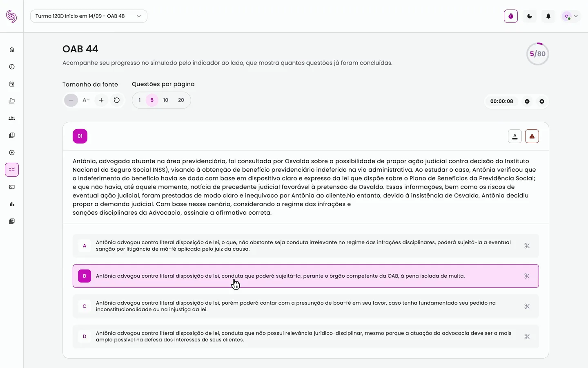This screenshot has height=368, width=588.
Task: Set 20 questions per page
Action: click(x=181, y=100)
